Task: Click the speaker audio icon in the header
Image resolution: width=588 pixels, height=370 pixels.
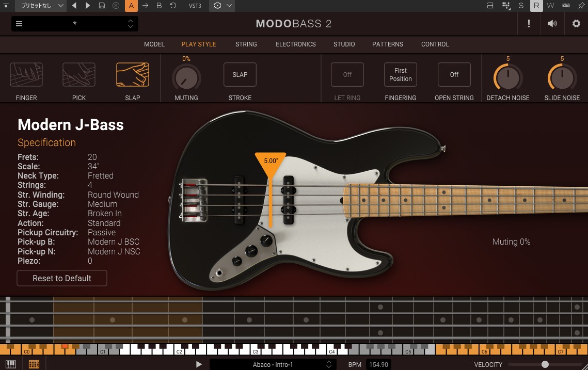Action: tap(552, 24)
